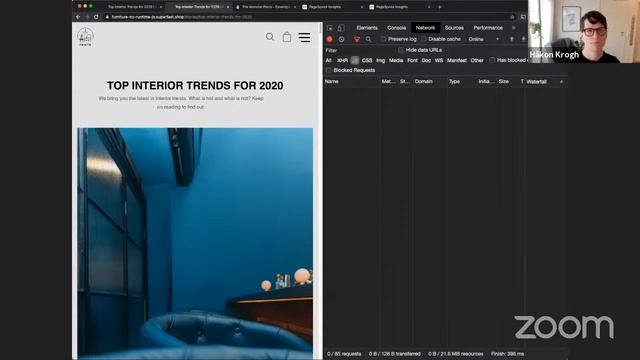Check the Has blocked cookies checkbox
640x360 pixels.
[492, 60]
